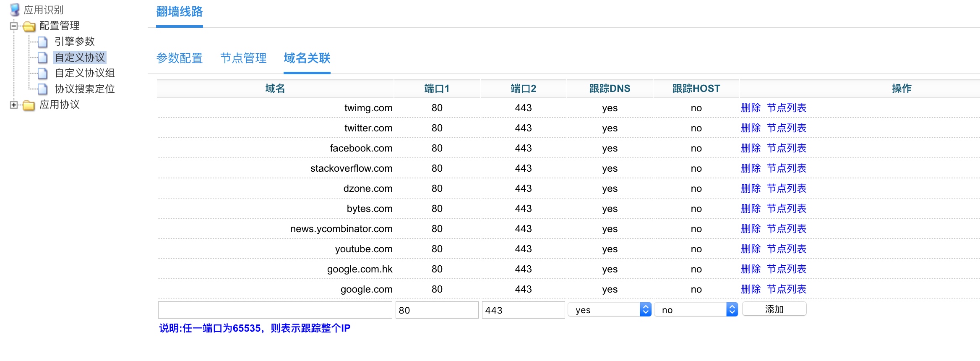Focus the 端口1 input containing 80
This screenshot has height=361, width=980.
point(437,310)
